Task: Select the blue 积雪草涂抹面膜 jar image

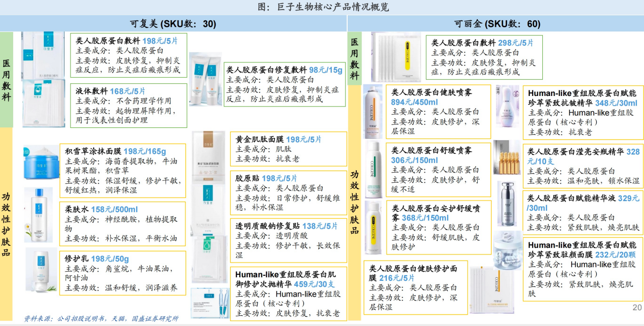Action: [41, 162]
